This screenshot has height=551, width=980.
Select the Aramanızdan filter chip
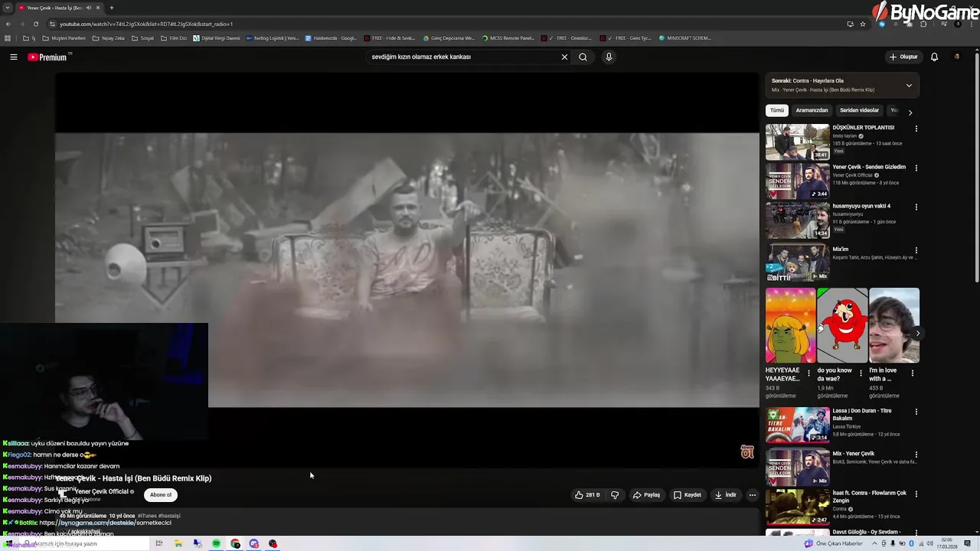(812, 110)
